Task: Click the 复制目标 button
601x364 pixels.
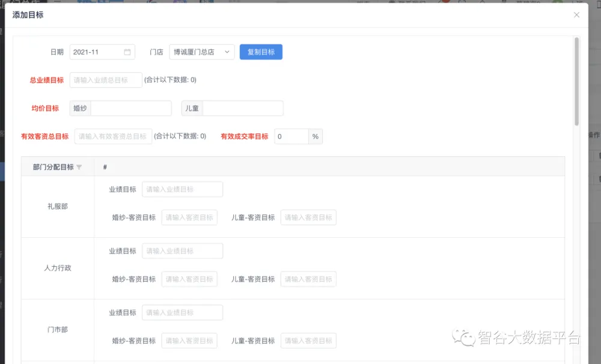Action: [x=261, y=52]
